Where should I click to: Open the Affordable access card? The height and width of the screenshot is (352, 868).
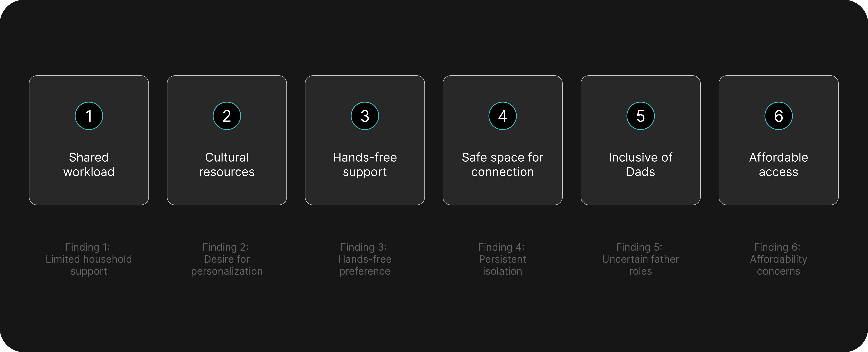pyautogui.click(x=778, y=140)
